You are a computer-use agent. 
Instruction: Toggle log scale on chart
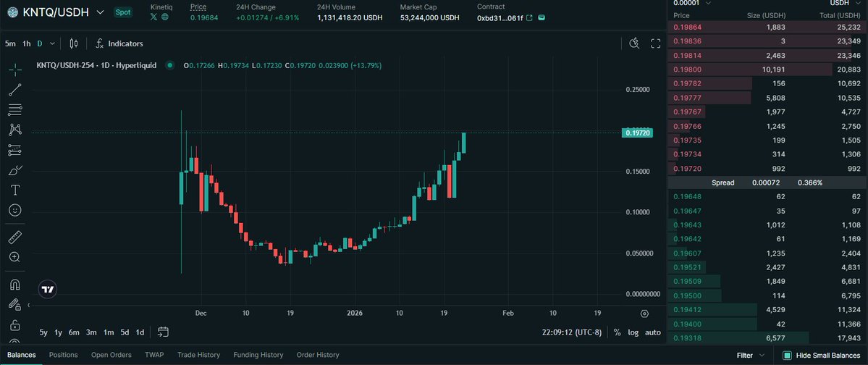[633, 332]
